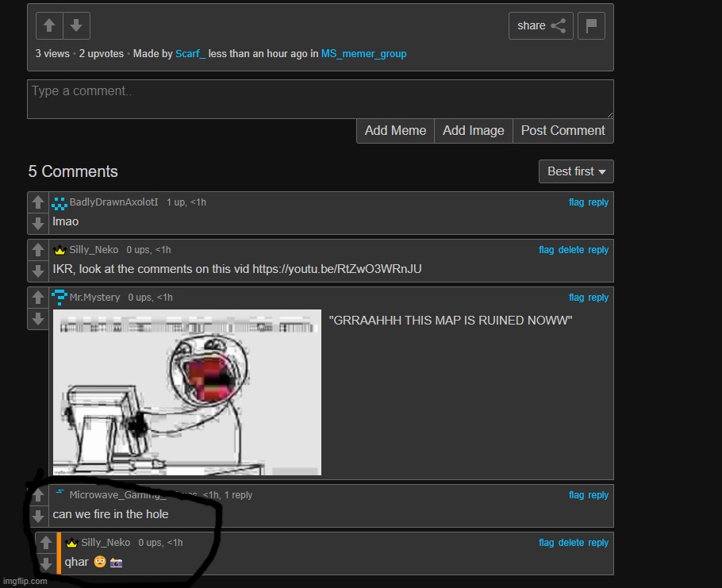This screenshot has width=722, height=588.
Task: Downvote Silly_Neko's 'qhar' reply
Action: click(x=46, y=563)
